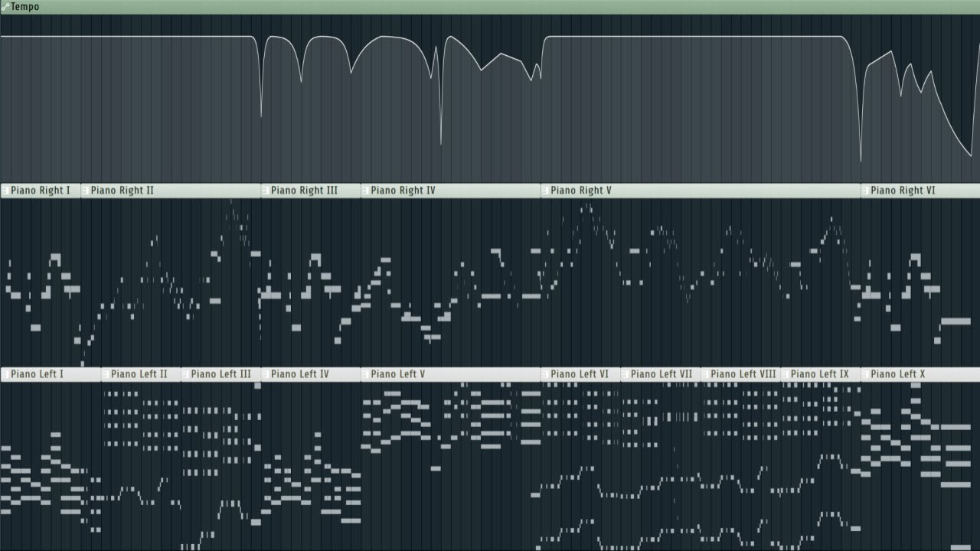Select the "Piano Left VI" clip title
980x551 pixels.
[580, 375]
